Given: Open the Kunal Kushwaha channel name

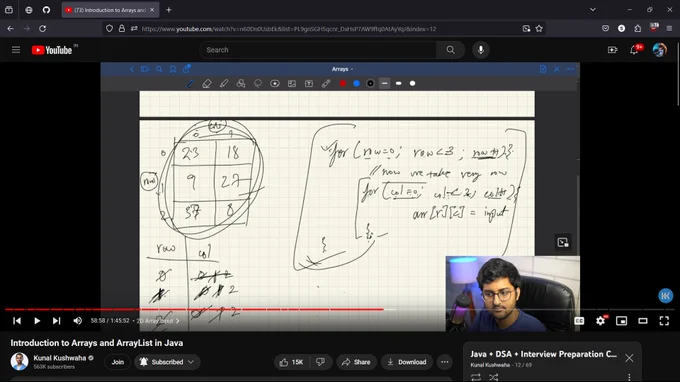Looking at the screenshot, I should point(59,358).
